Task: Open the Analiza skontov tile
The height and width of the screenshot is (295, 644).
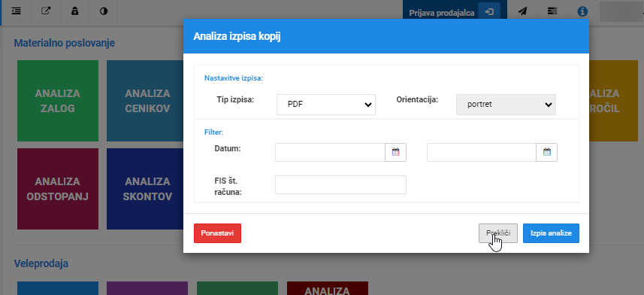Action: coord(147,189)
